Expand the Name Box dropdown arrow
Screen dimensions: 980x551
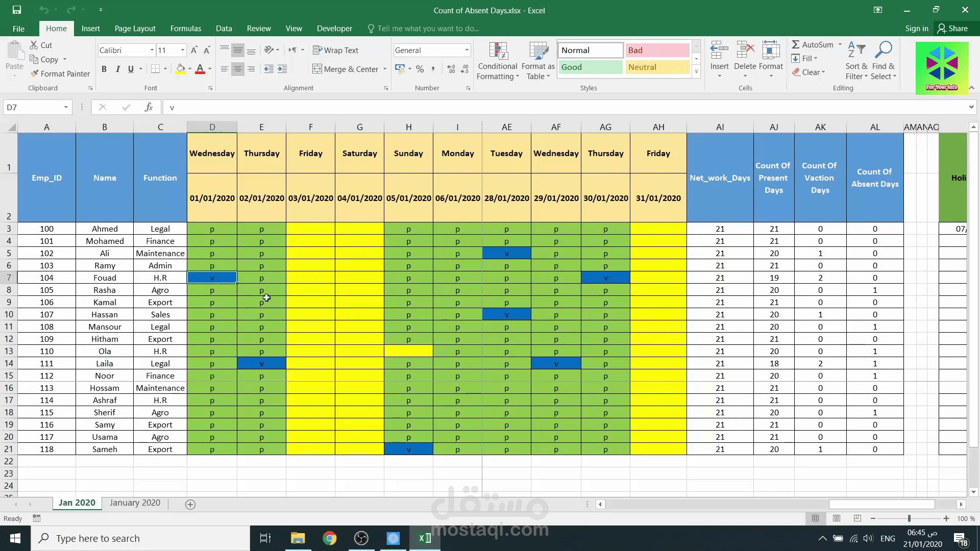(x=66, y=107)
